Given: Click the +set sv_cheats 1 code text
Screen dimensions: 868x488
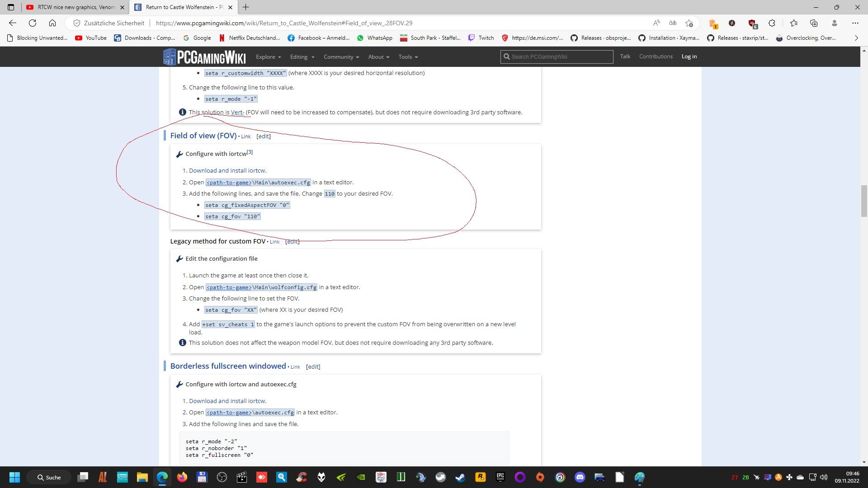Looking at the screenshot, I should [x=228, y=324].
